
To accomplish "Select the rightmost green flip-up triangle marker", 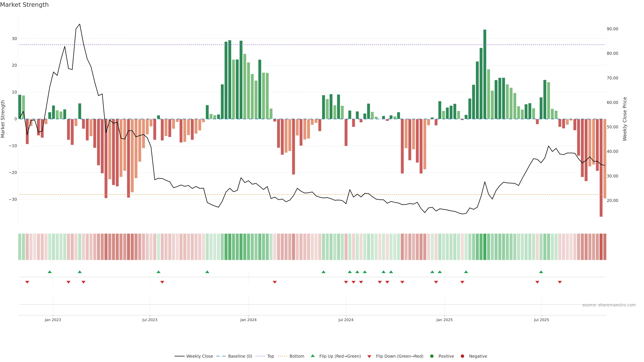I will (x=541, y=272).
